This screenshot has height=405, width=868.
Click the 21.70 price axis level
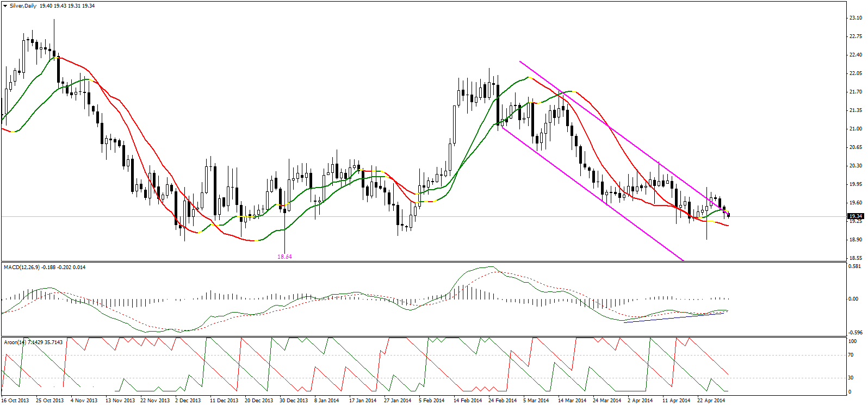(855, 92)
